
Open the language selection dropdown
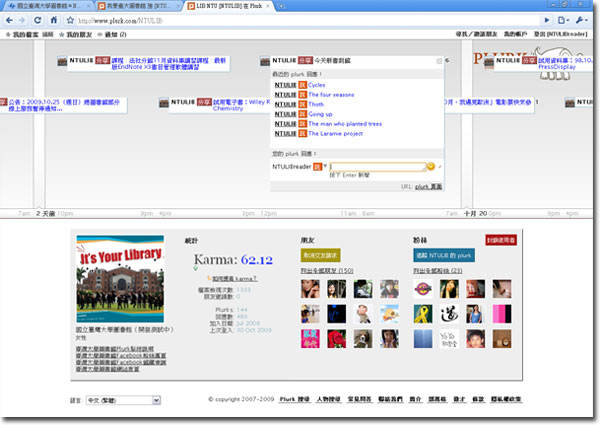coord(123,400)
